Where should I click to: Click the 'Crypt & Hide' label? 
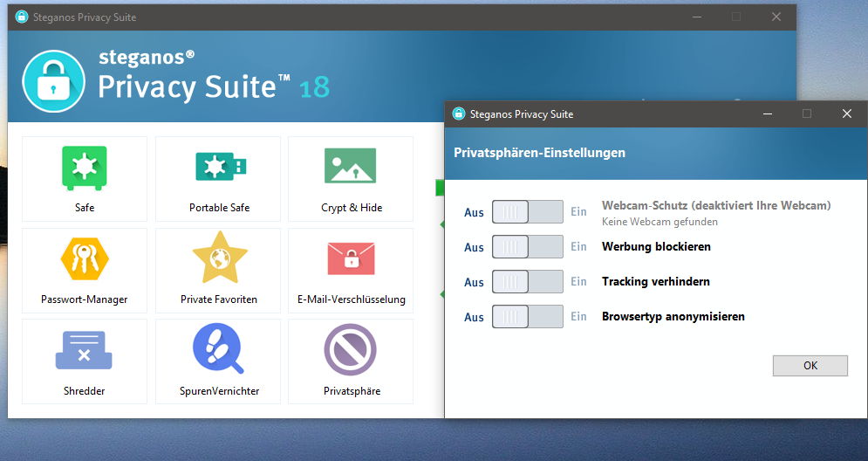point(352,208)
